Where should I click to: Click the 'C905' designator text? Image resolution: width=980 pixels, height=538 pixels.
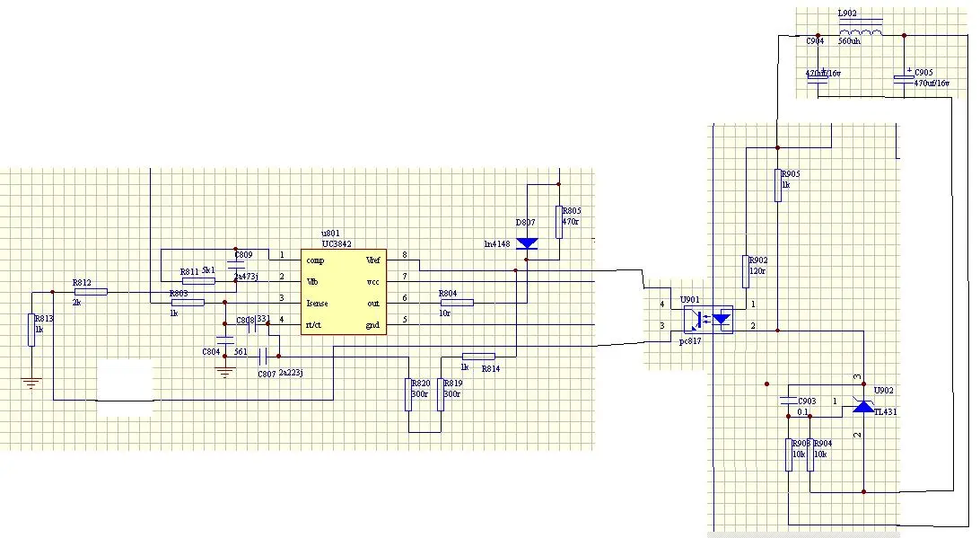click(x=924, y=73)
